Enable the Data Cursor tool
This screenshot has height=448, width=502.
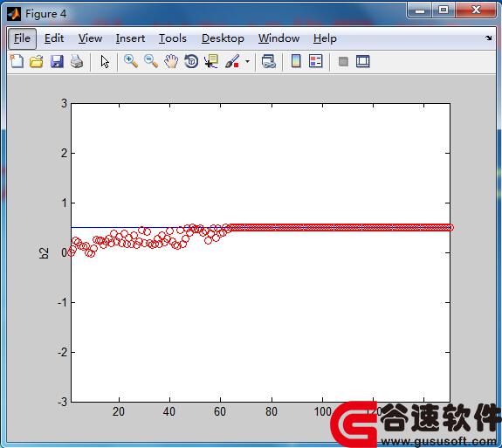click(211, 61)
